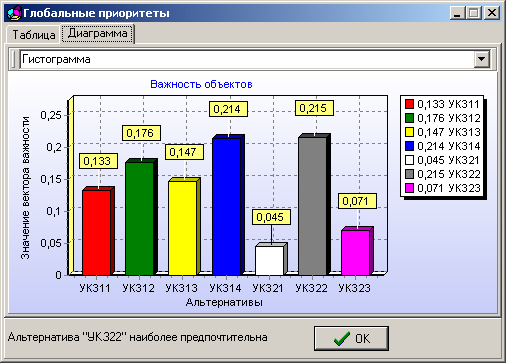The height and width of the screenshot is (363, 506).
Task: Click the white УК321 bar
Action: 269,260
